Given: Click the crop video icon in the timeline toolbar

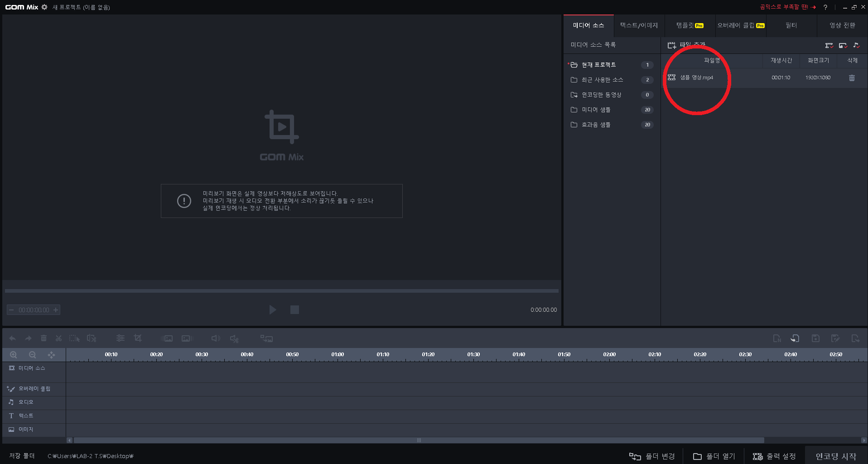Looking at the screenshot, I should point(138,338).
